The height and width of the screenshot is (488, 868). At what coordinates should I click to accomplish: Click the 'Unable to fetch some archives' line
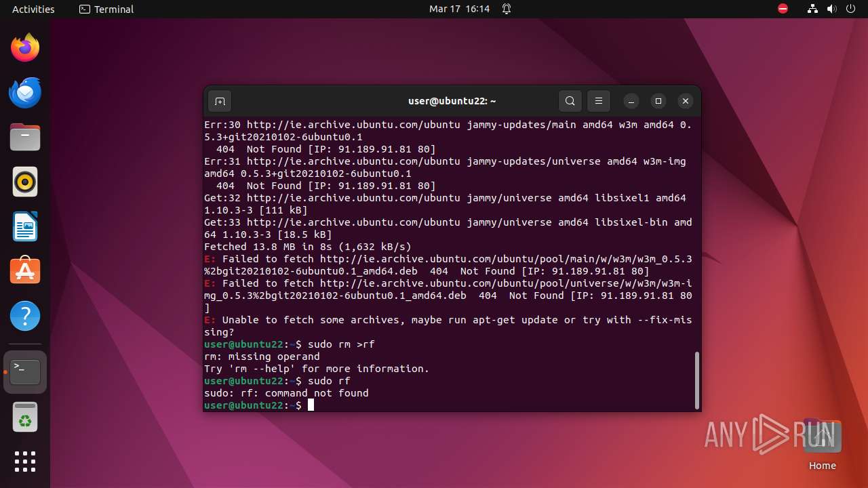pos(448,326)
